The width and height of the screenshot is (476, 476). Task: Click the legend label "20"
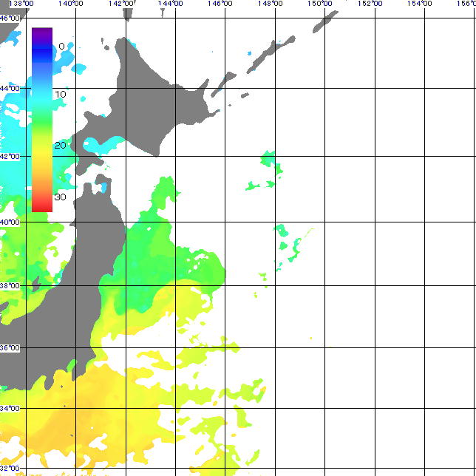point(60,145)
